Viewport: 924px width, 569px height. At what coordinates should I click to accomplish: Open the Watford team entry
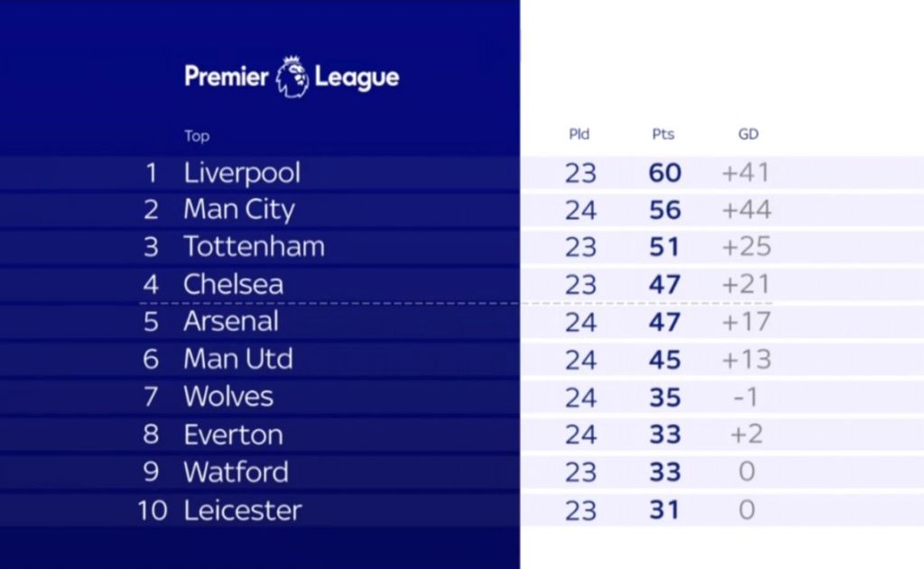pos(236,473)
